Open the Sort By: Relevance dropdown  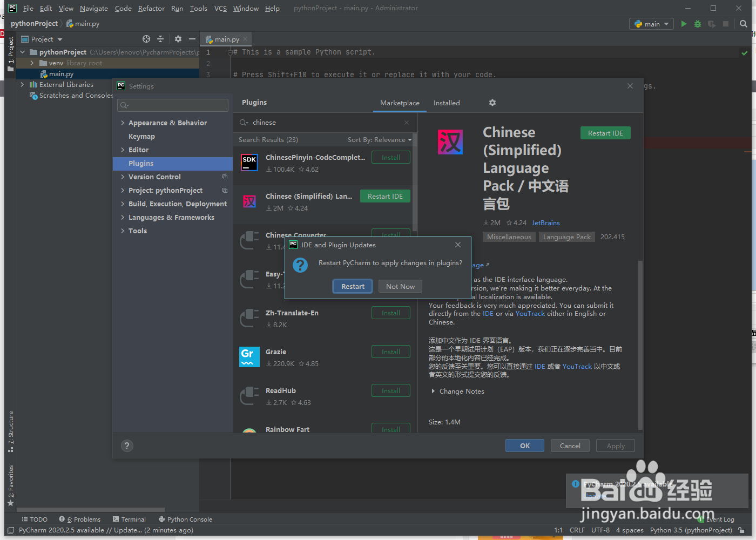pyautogui.click(x=380, y=139)
